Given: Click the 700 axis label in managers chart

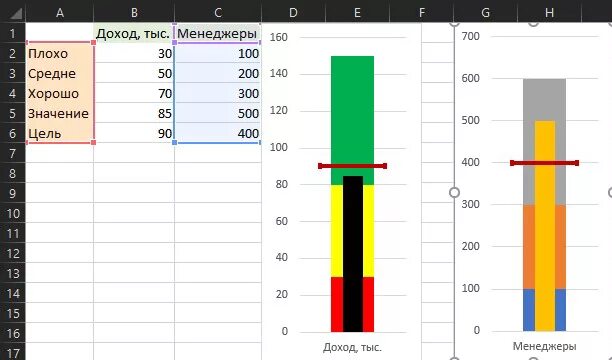Looking at the screenshot, I should click(470, 36).
